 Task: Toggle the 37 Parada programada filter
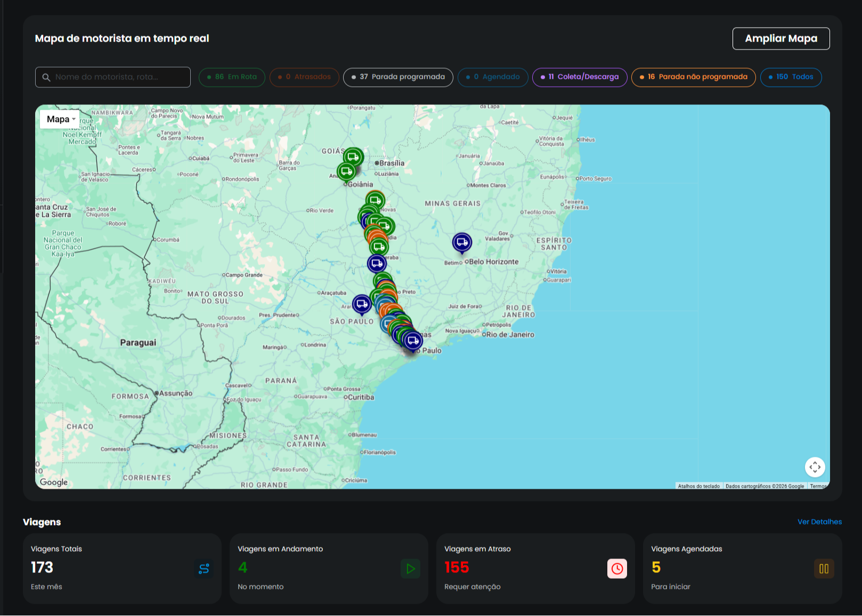(398, 77)
